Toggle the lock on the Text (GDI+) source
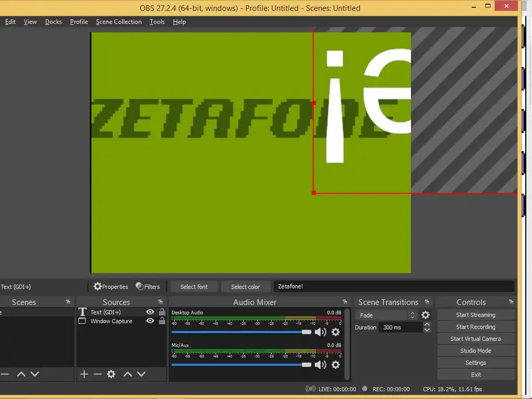This screenshot has width=532, height=399. (162, 312)
